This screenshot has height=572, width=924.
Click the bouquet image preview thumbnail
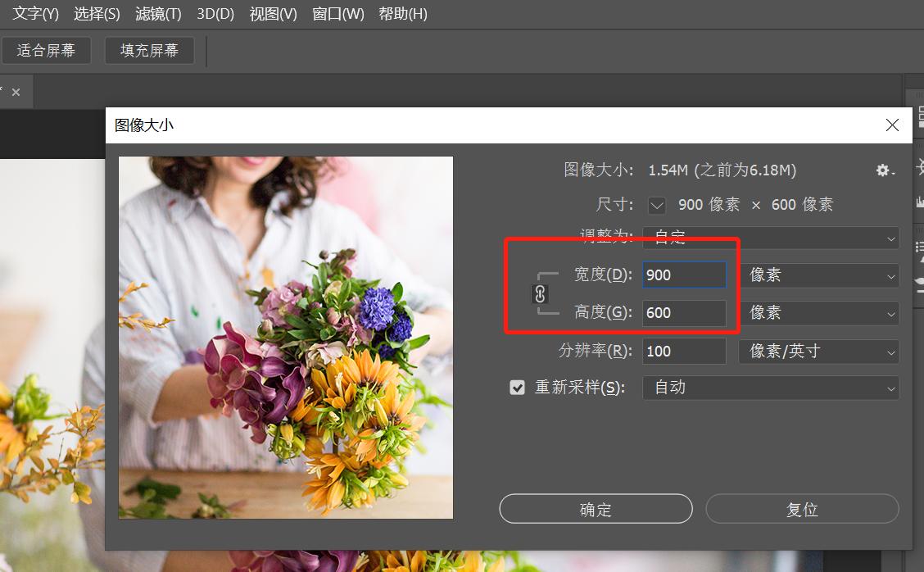click(285, 336)
